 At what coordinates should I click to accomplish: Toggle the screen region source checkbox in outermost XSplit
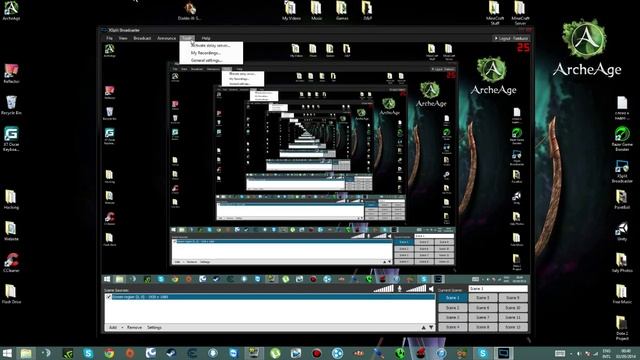tap(109, 297)
